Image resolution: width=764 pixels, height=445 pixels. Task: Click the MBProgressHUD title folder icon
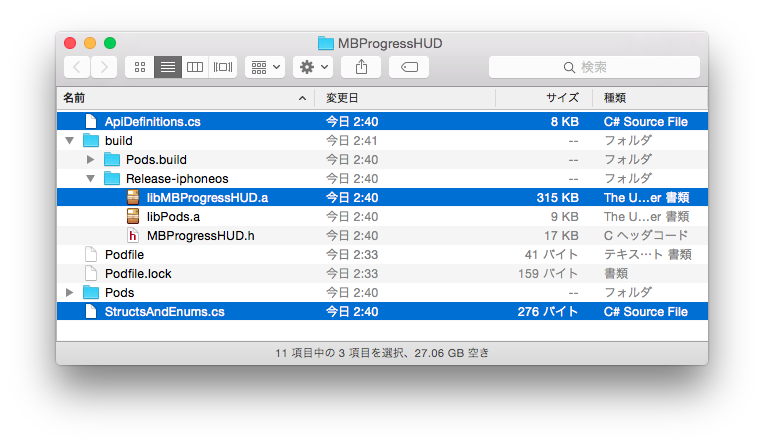point(325,43)
